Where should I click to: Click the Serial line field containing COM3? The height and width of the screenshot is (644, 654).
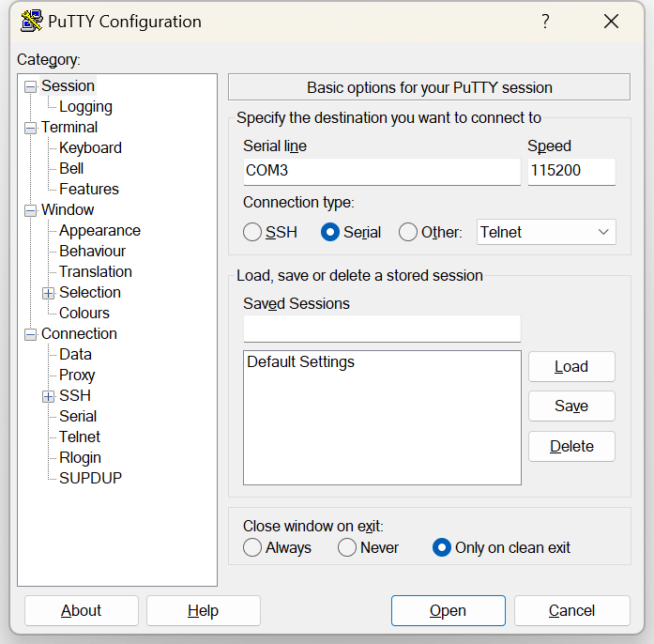pyautogui.click(x=382, y=171)
